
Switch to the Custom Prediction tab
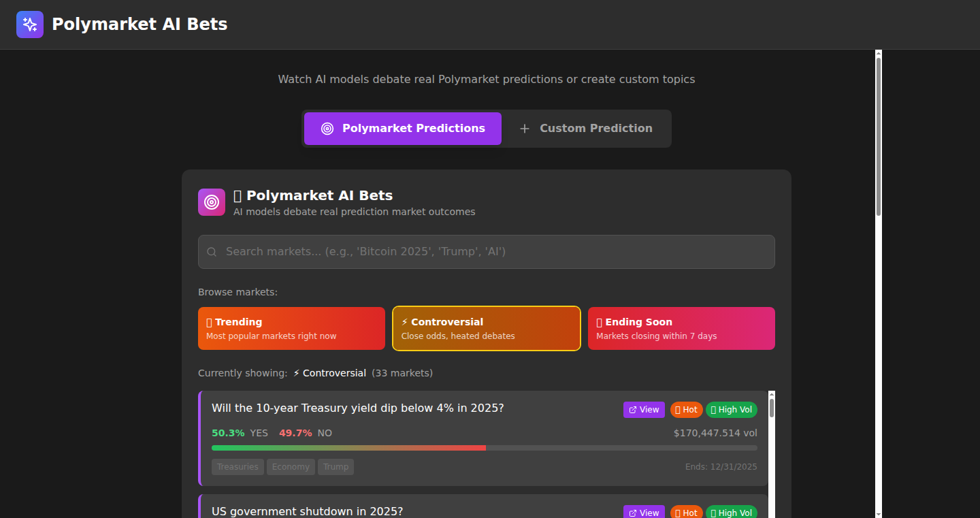[586, 129]
